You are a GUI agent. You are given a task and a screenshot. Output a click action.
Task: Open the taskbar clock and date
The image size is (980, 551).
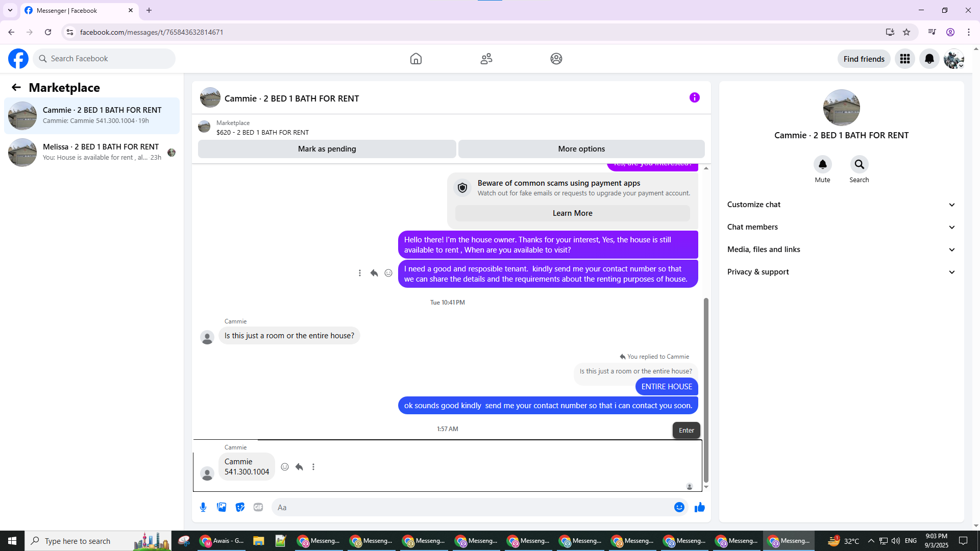point(936,541)
